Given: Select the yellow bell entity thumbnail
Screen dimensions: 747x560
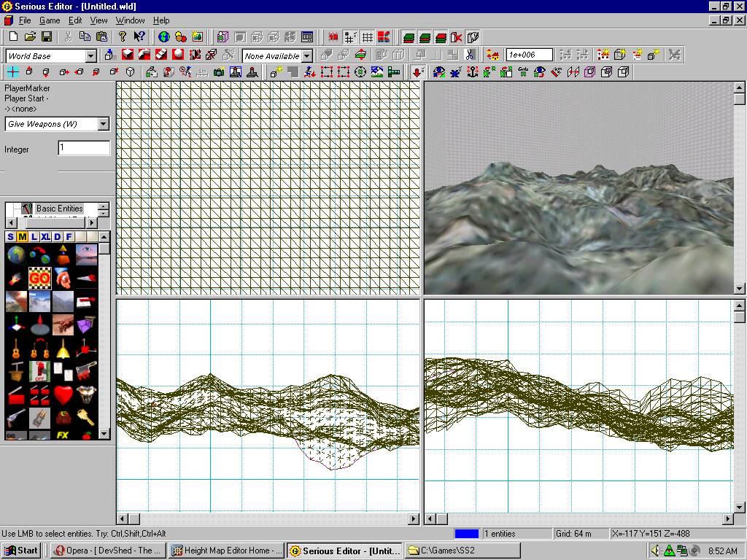Looking at the screenshot, I should [x=63, y=348].
